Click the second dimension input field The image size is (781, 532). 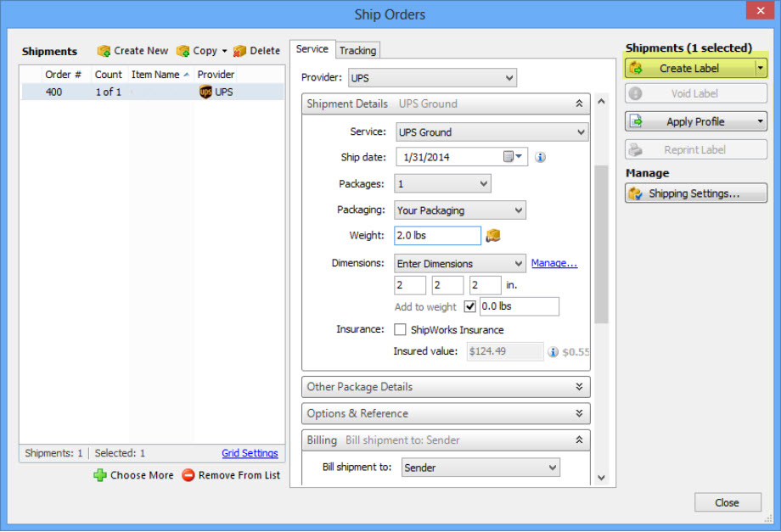(447, 285)
